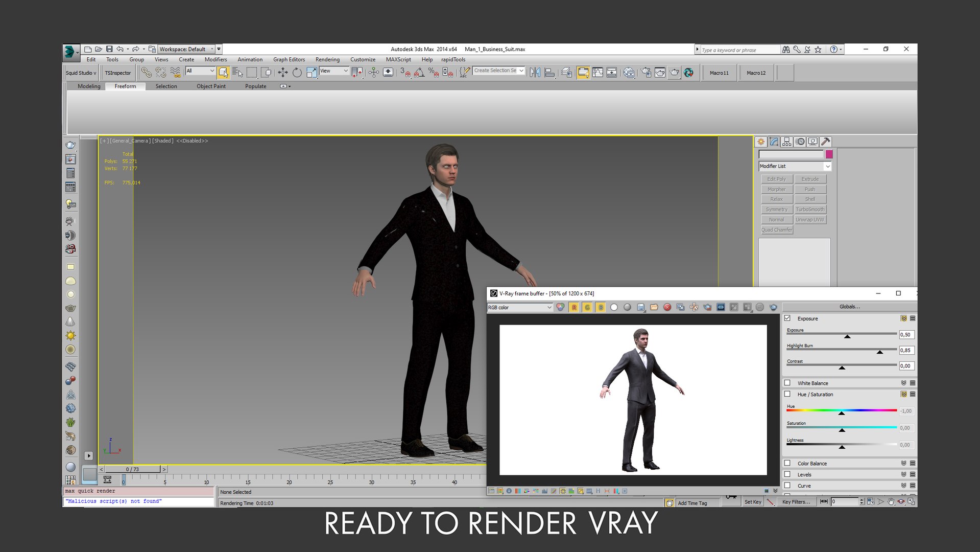The width and height of the screenshot is (980, 552).
Task: Click the Rectangular Selection Region icon
Action: tap(252, 73)
